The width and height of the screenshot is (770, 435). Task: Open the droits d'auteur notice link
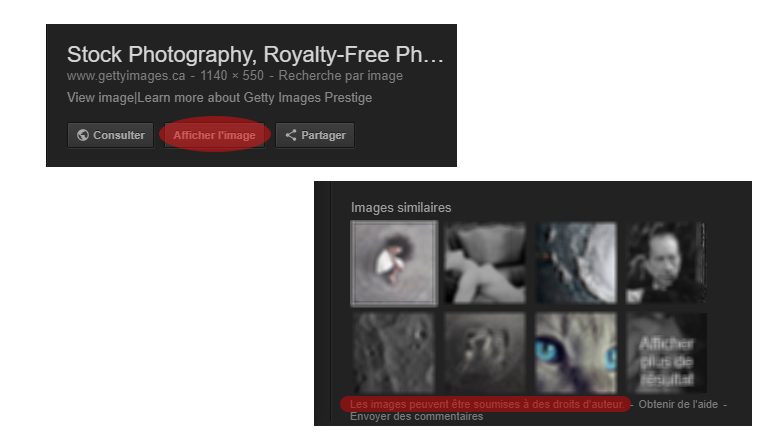click(x=487, y=405)
